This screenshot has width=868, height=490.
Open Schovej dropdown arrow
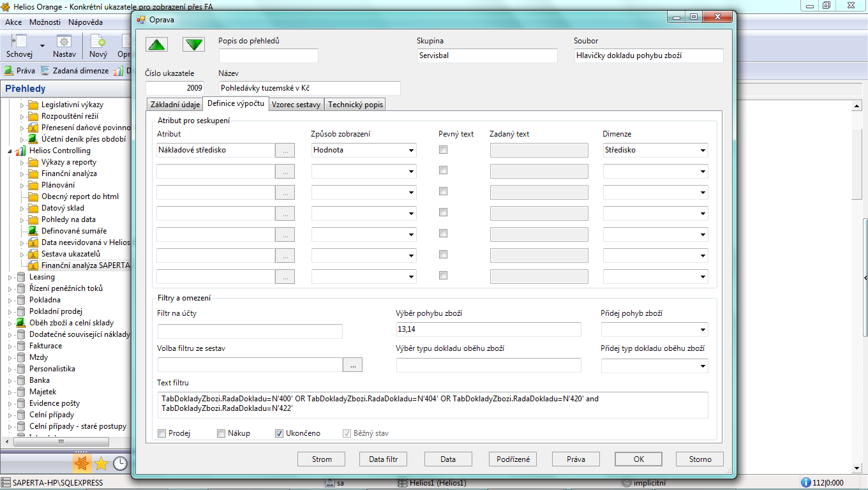point(42,46)
